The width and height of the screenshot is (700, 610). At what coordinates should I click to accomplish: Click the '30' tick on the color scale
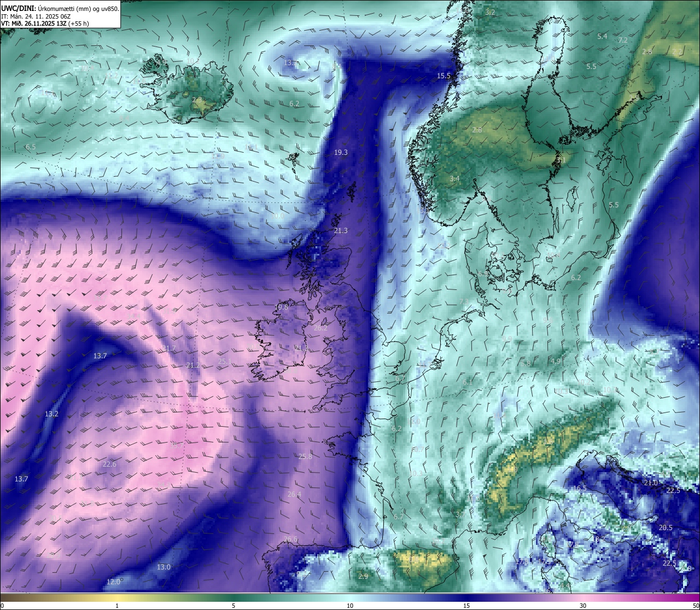point(583,606)
